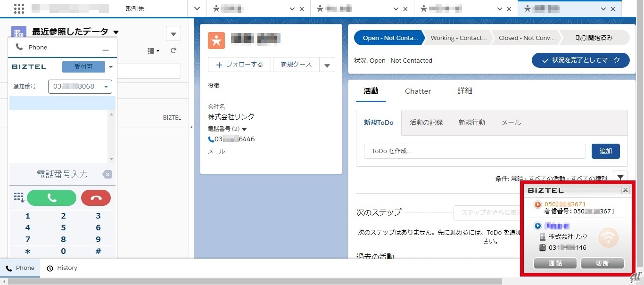Open dropdown arrow next to 新規ケース
This screenshot has height=285, width=644.
tap(327, 65)
